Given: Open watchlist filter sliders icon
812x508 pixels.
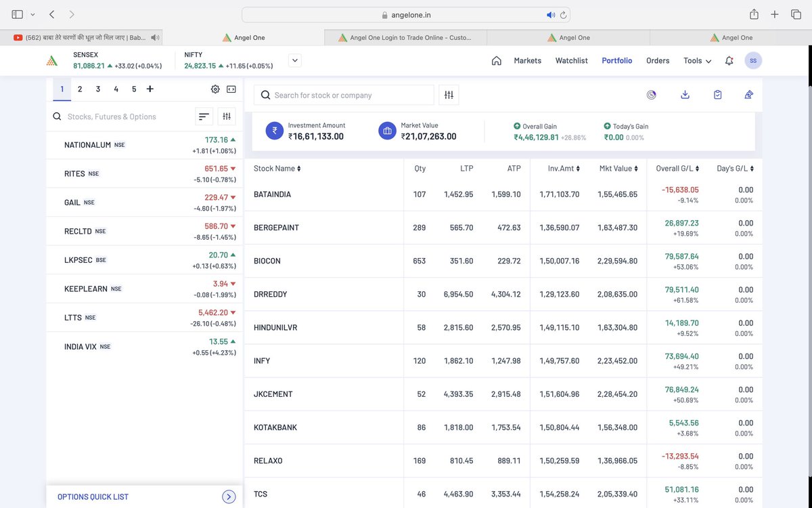Looking at the screenshot, I should click(227, 117).
